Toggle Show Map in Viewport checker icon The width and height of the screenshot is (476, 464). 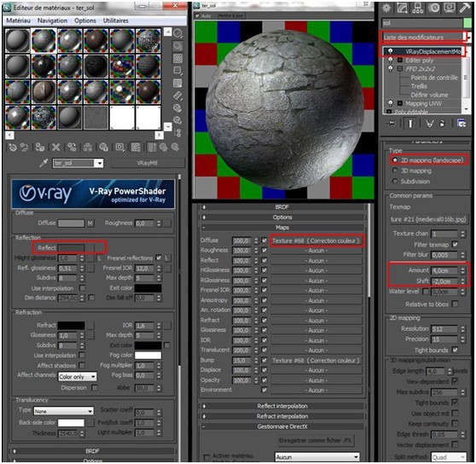coord(136,148)
